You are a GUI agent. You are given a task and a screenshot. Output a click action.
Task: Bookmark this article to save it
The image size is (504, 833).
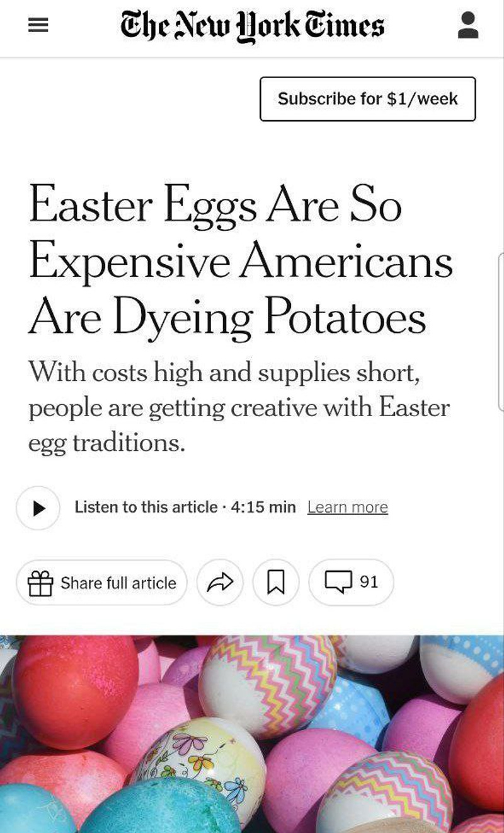(275, 583)
